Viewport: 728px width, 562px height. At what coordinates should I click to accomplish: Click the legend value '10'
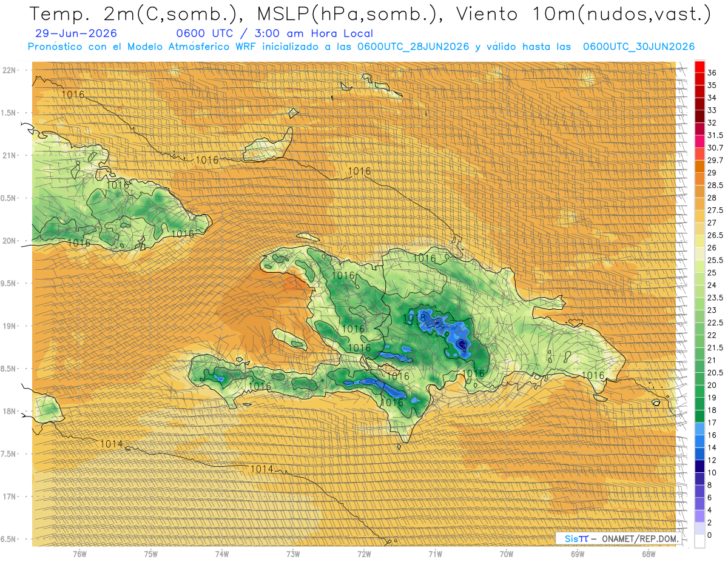(x=712, y=473)
